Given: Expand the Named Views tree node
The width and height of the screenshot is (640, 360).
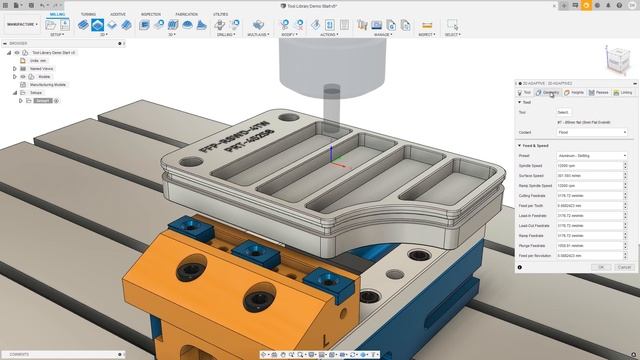Looking at the screenshot, I should coord(15,69).
